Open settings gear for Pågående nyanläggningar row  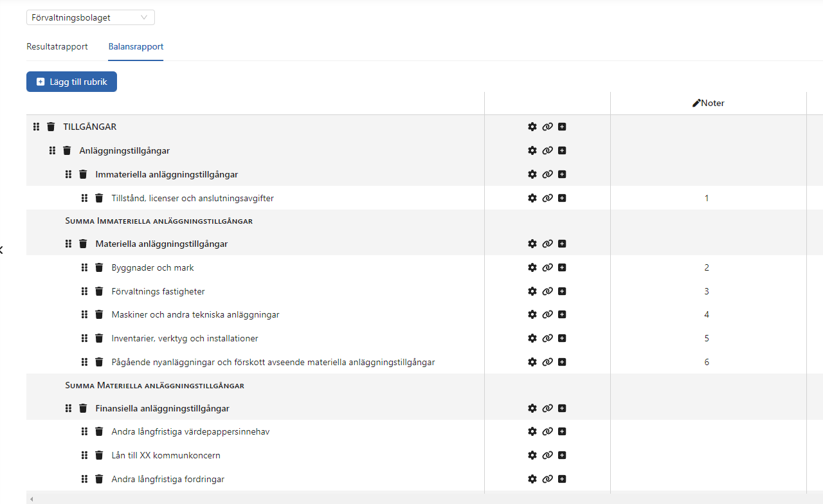(532, 362)
